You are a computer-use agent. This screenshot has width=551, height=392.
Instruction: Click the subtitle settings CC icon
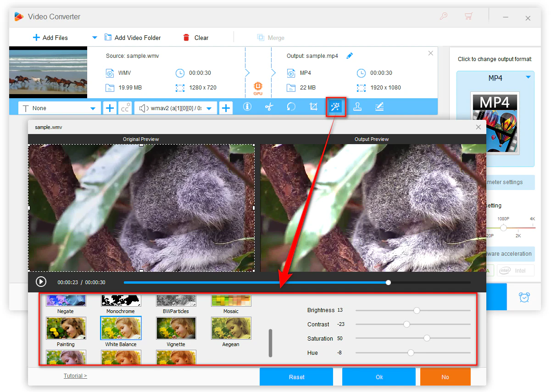125,108
